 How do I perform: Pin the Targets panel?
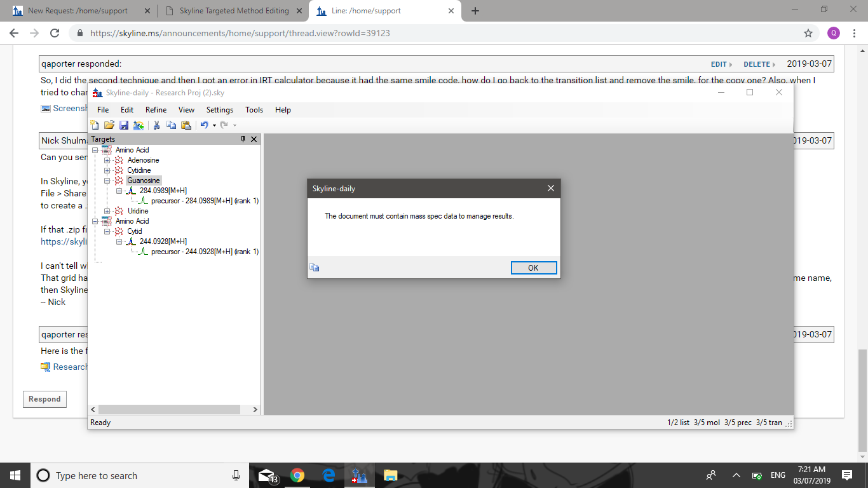[x=243, y=139]
